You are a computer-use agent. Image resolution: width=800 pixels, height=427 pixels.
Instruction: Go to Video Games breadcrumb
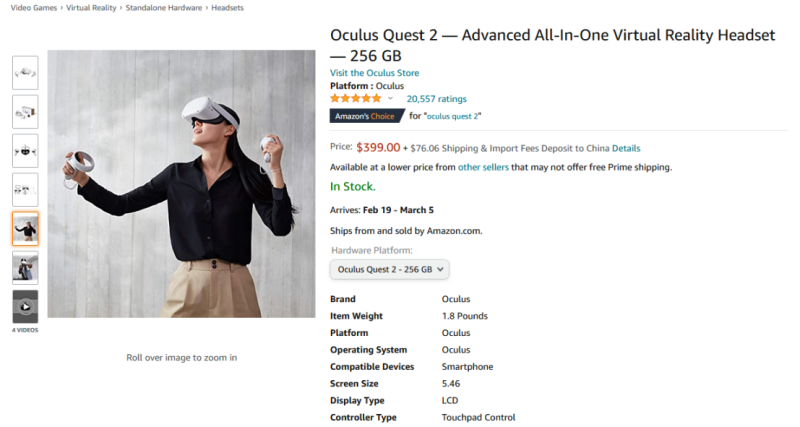point(34,8)
